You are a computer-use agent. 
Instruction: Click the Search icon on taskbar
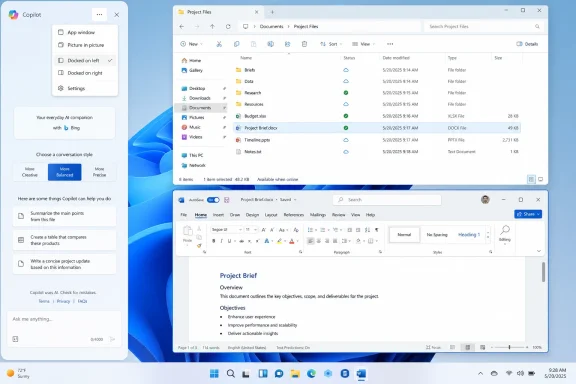coord(231,374)
